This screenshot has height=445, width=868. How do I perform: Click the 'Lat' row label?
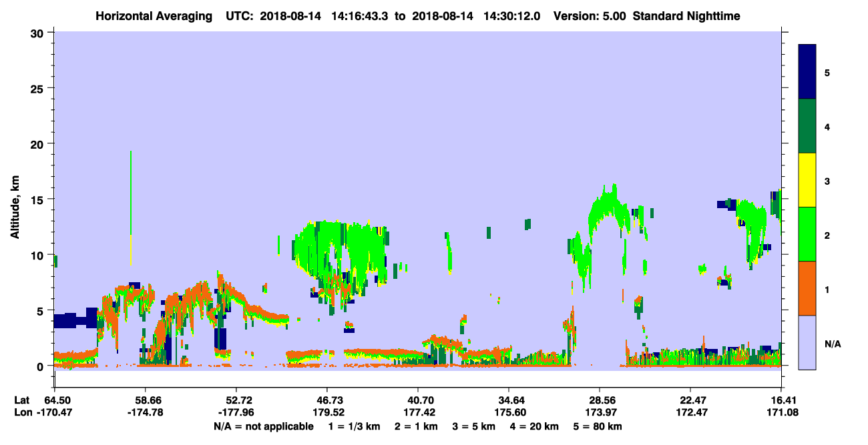[x=21, y=400]
